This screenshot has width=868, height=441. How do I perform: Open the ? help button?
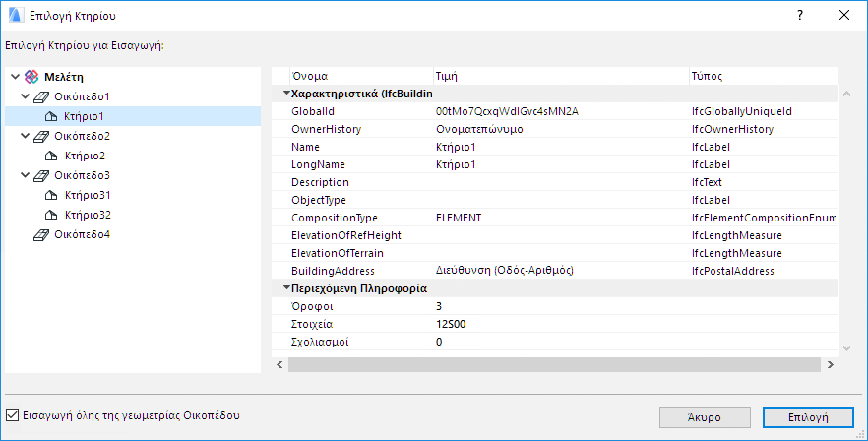point(800,15)
